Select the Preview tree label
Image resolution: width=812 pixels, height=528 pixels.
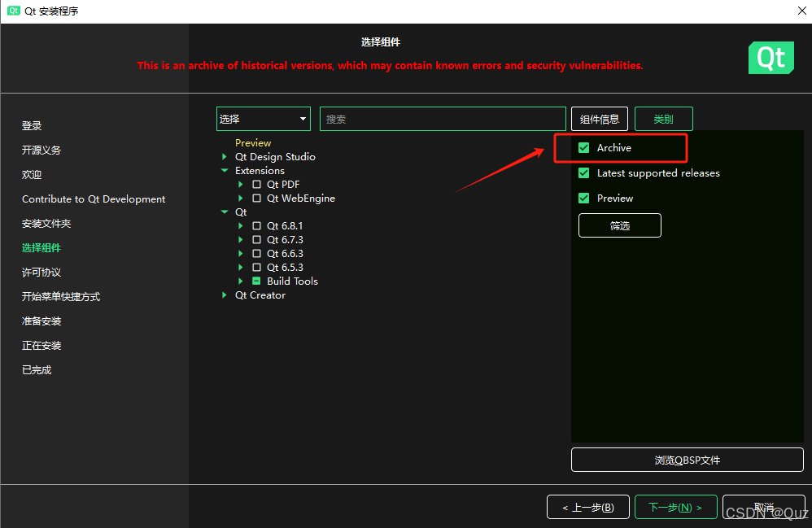[253, 143]
